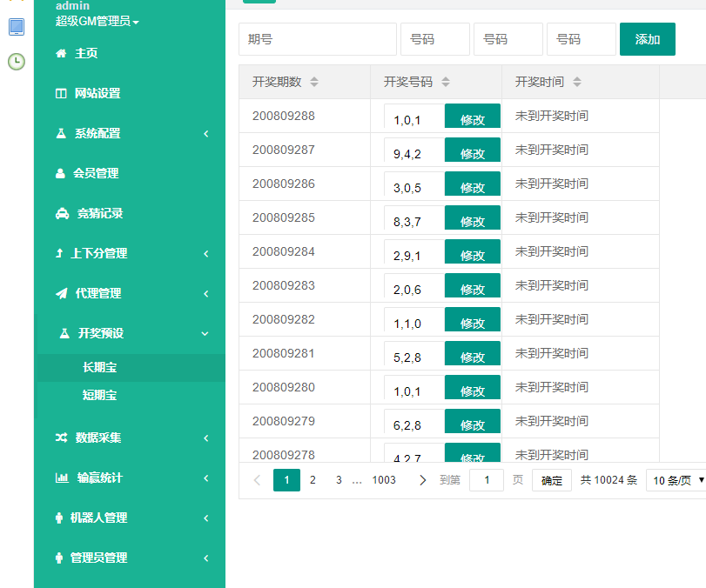Jump to page 1003 in pagination
706x588 pixels.
384,479
